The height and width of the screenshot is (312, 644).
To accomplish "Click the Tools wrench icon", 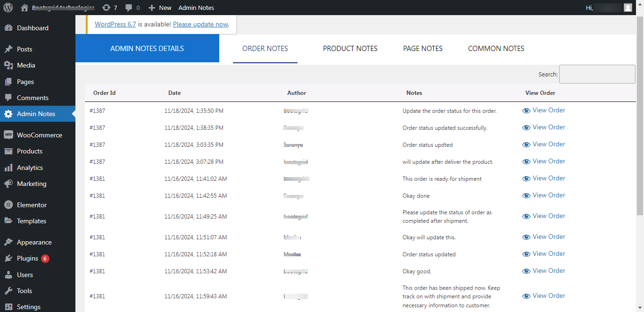I will (x=8, y=291).
